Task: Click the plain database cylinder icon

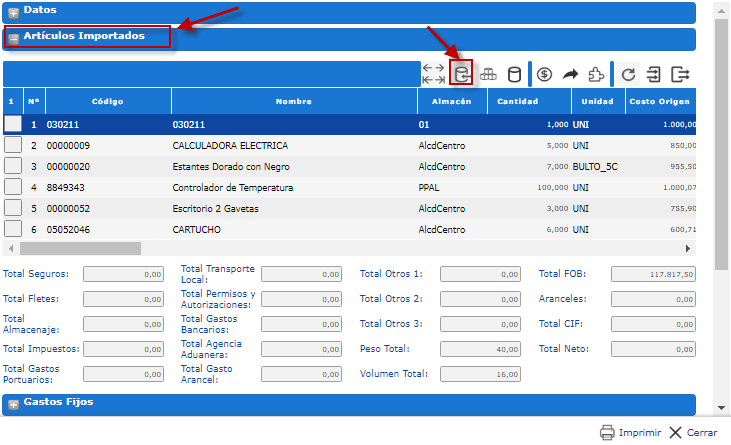Action: tap(514, 74)
